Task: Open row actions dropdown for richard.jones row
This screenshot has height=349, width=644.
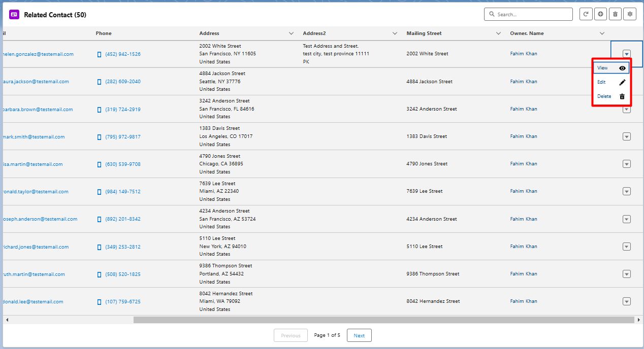Action: tap(627, 247)
